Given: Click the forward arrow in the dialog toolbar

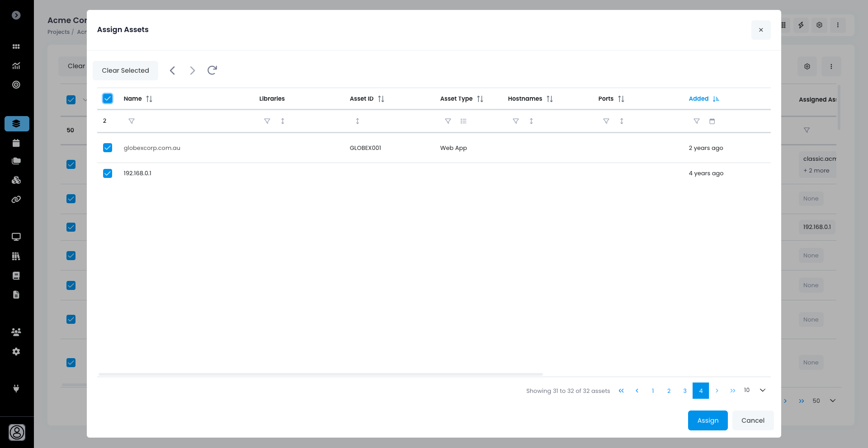Looking at the screenshot, I should (193, 70).
